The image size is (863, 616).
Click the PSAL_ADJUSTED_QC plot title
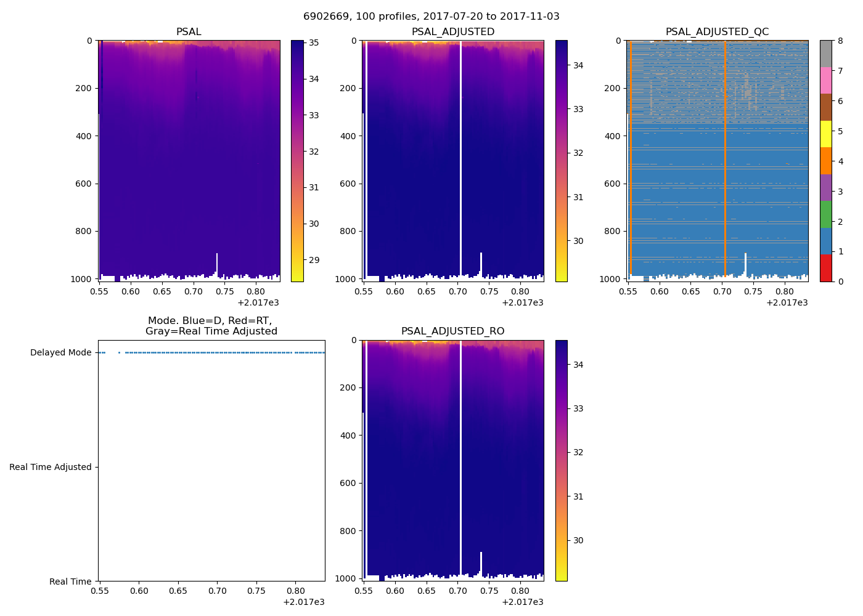pos(717,32)
